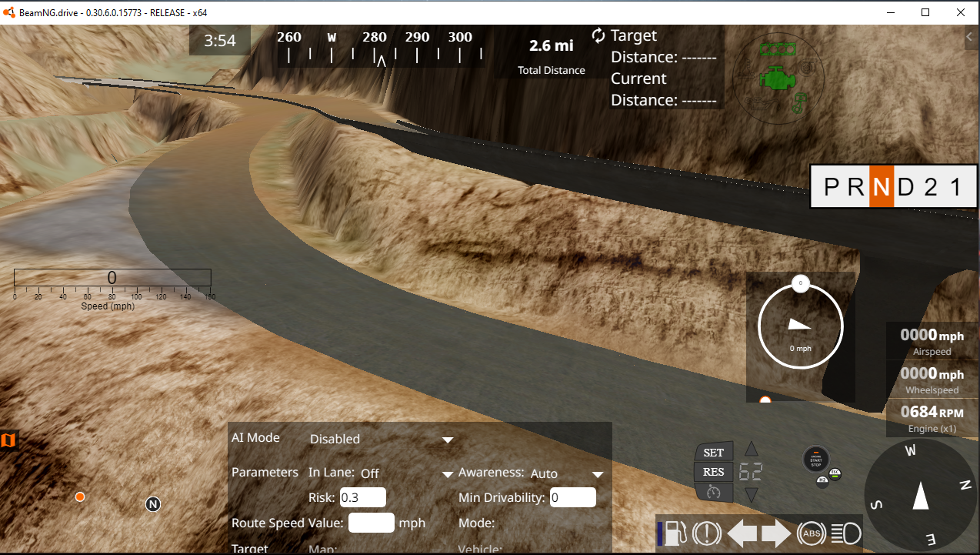980x555 pixels.
Task: Click the cruise control speedometer icon
Action: pyautogui.click(x=713, y=492)
